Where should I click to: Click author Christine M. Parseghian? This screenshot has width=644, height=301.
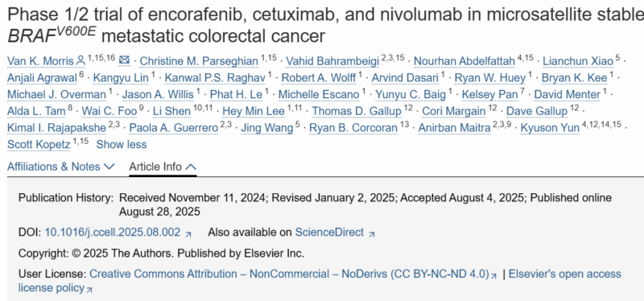[199, 62]
